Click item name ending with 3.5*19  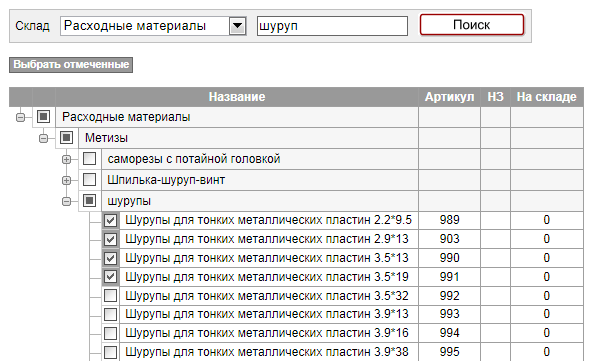pyautogui.click(x=267, y=277)
